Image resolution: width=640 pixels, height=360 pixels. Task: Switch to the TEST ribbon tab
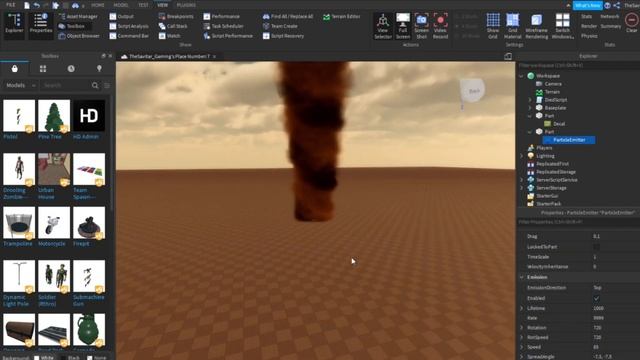click(143, 5)
